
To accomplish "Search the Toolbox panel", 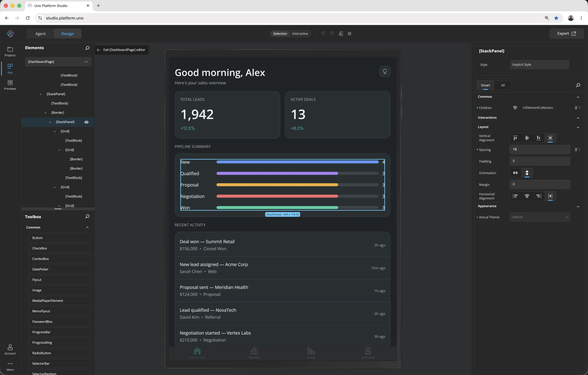I will [x=87, y=217].
